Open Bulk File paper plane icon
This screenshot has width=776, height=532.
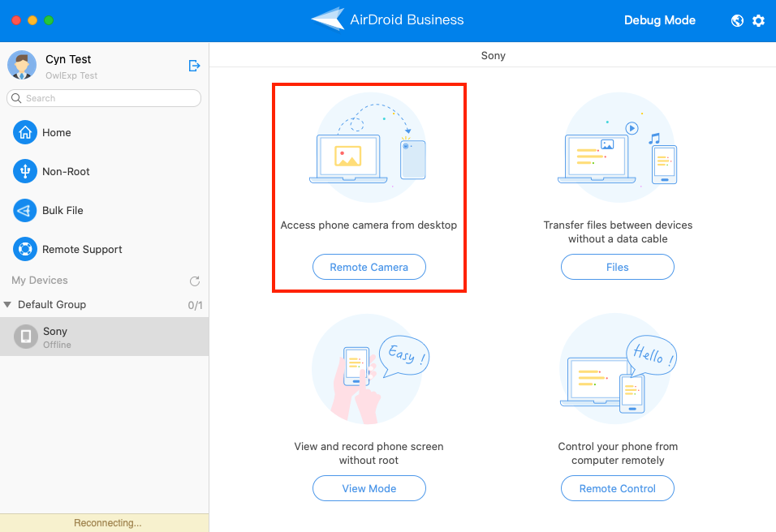[24, 211]
